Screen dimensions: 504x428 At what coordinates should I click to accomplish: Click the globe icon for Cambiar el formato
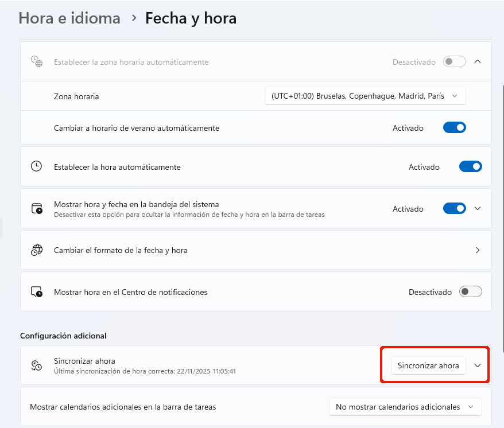tap(37, 250)
